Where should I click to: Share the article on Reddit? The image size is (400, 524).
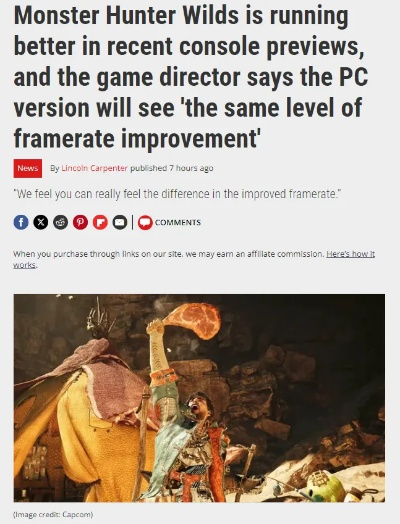tap(60, 222)
